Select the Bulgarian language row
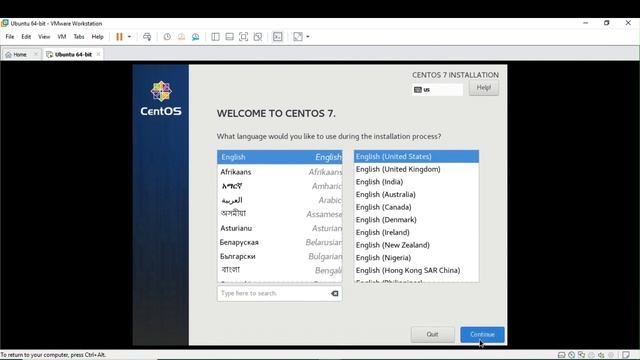 point(280,256)
